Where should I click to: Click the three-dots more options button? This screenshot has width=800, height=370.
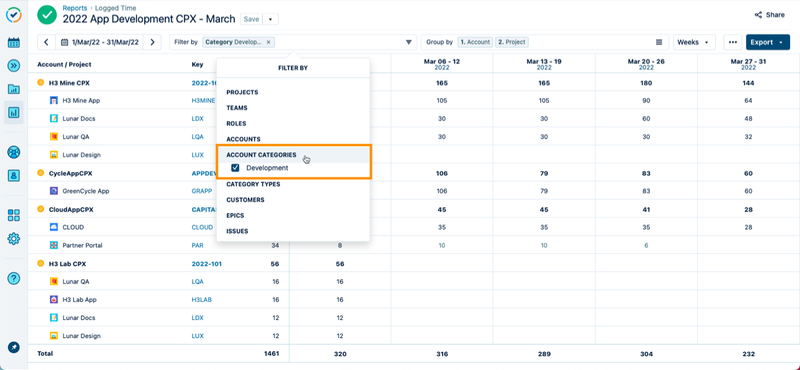733,42
